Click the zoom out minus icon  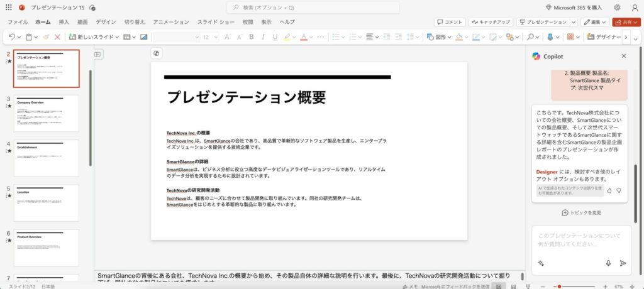pos(543,286)
